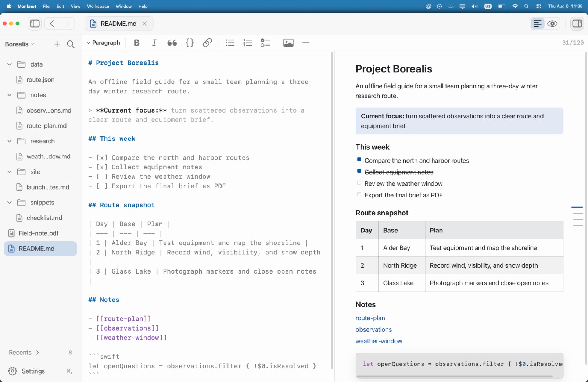Open the Workspace menu
The height and width of the screenshot is (382, 588).
pyautogui.click(x=98, y=6)
